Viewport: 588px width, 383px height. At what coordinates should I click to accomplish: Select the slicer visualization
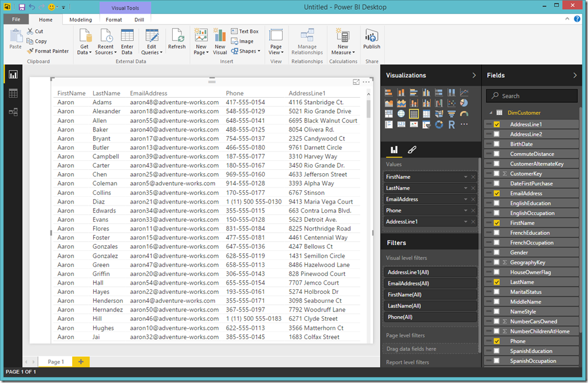[x=426, y=125]
